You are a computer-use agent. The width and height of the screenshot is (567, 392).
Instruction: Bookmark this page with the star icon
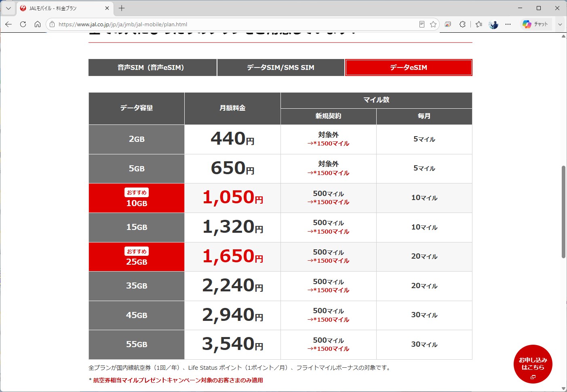pos(433,24)
